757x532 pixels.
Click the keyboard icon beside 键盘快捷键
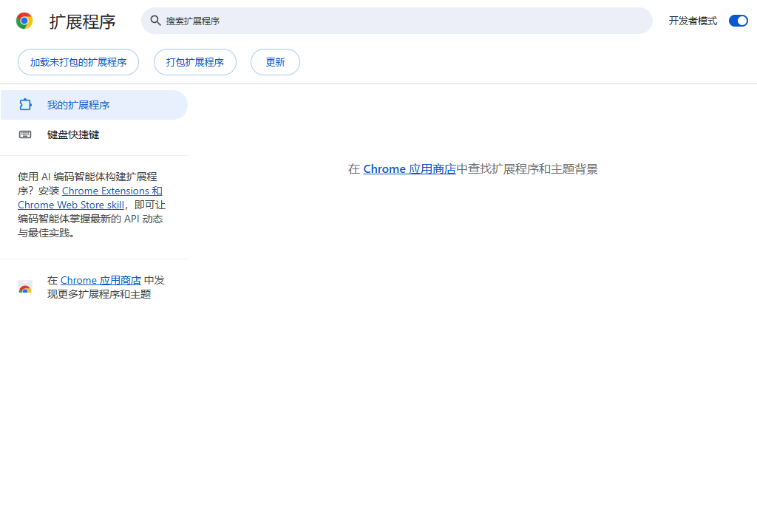pos(25,134)
